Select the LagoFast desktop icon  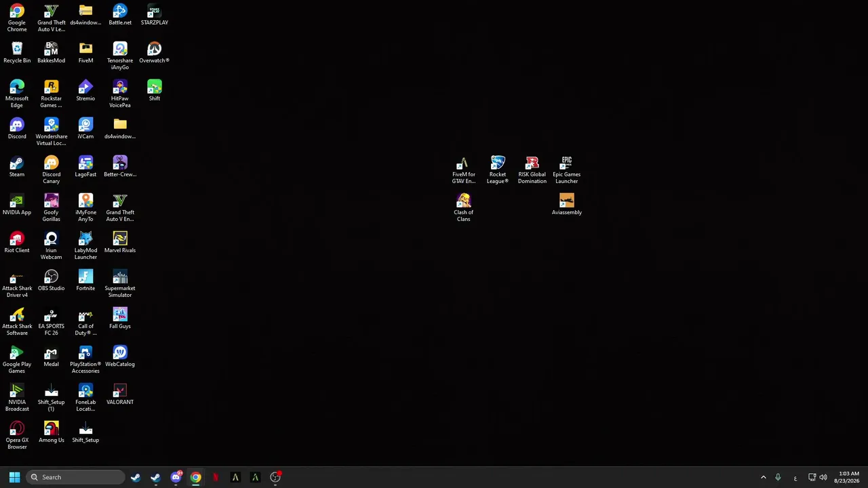tap(85, 167)
